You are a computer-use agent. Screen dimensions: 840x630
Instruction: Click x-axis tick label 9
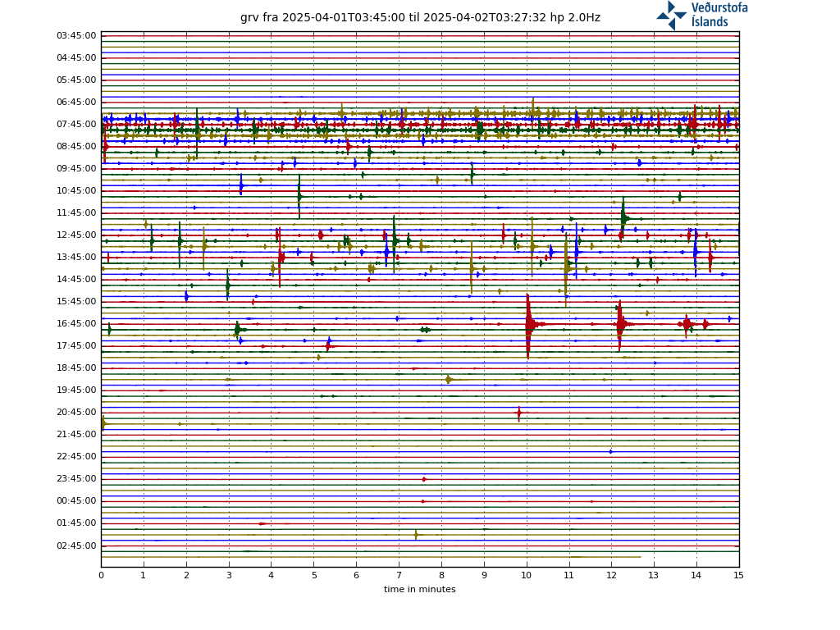click(484, 575)
